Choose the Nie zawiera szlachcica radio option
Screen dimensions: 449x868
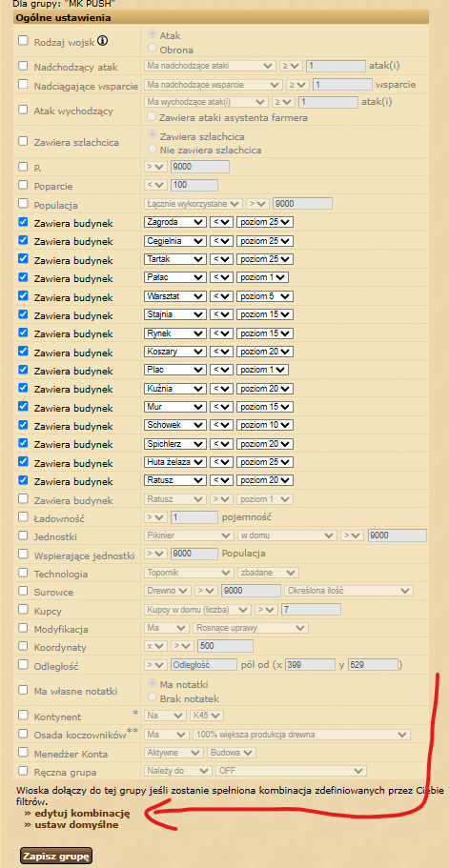point(153,149)
